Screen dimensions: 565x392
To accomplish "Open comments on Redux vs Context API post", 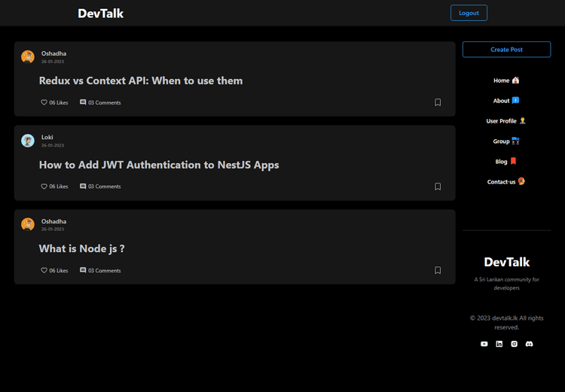I will pos(100,102).
